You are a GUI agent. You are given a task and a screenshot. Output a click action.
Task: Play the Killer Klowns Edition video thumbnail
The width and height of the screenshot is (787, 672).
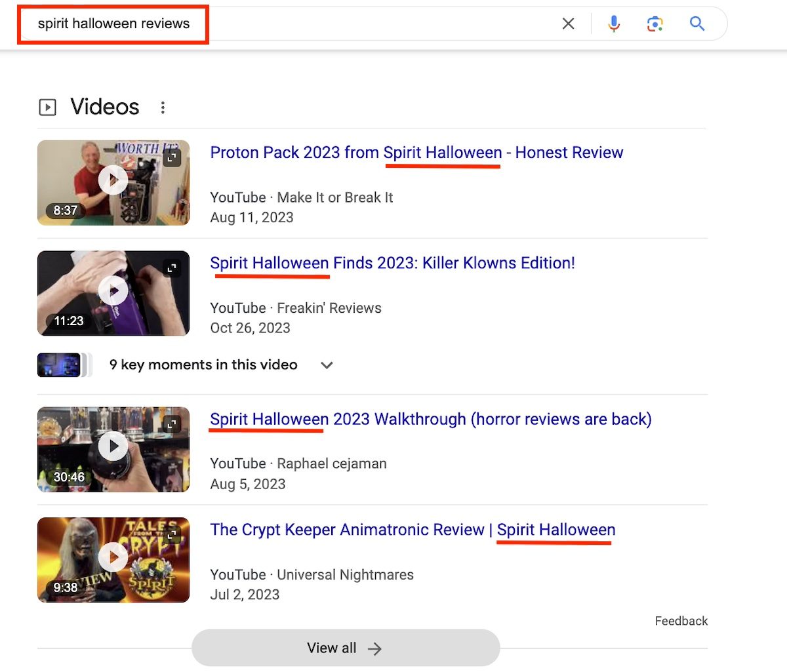(x=113, y=291)
